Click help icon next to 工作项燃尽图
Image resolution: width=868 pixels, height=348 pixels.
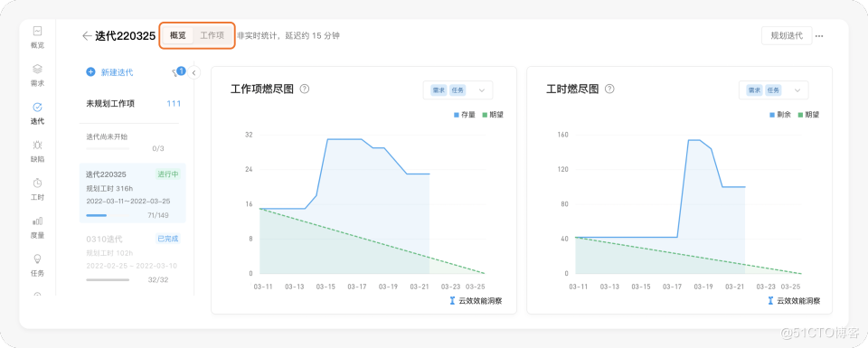(304, 89)
